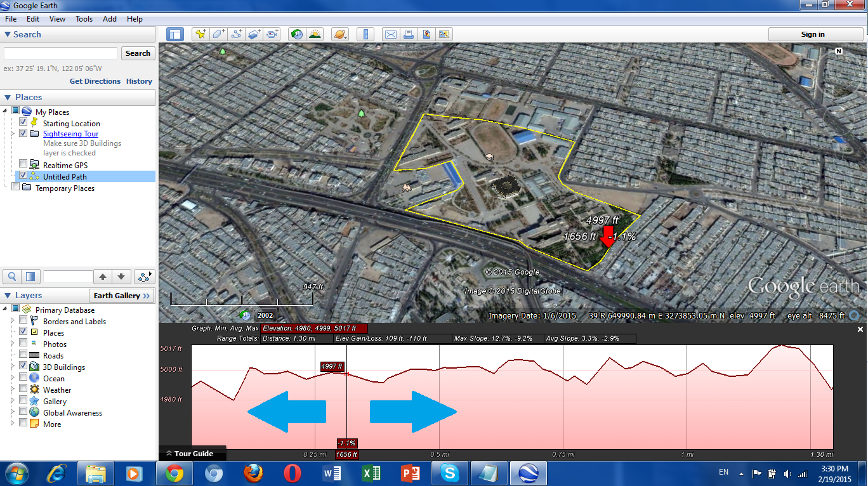Click the play tour path icon
Image resolution: width=868 pixels, height=486 pixels.
click(x=145, y=277)
